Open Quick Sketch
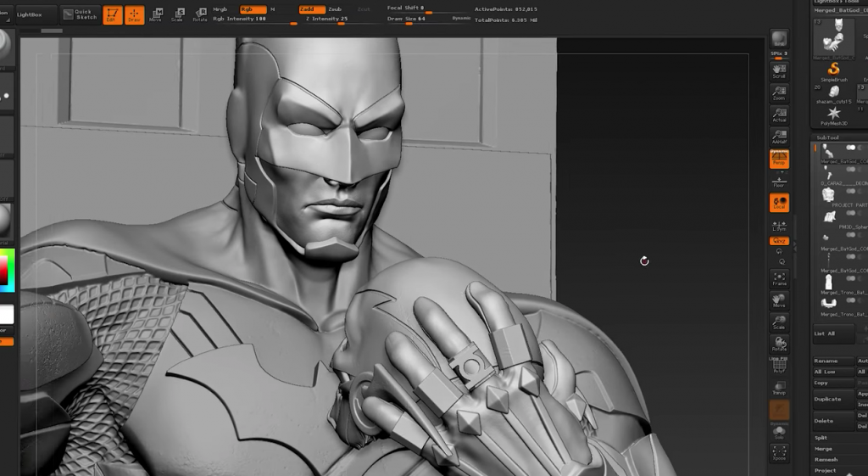Screen dimensions: 868x476 [x=81, y=14]
